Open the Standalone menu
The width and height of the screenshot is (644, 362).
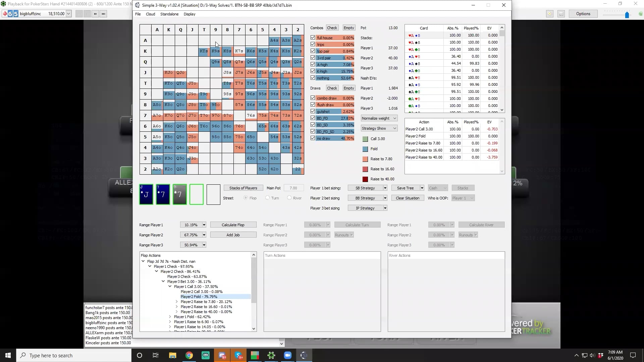169,14
